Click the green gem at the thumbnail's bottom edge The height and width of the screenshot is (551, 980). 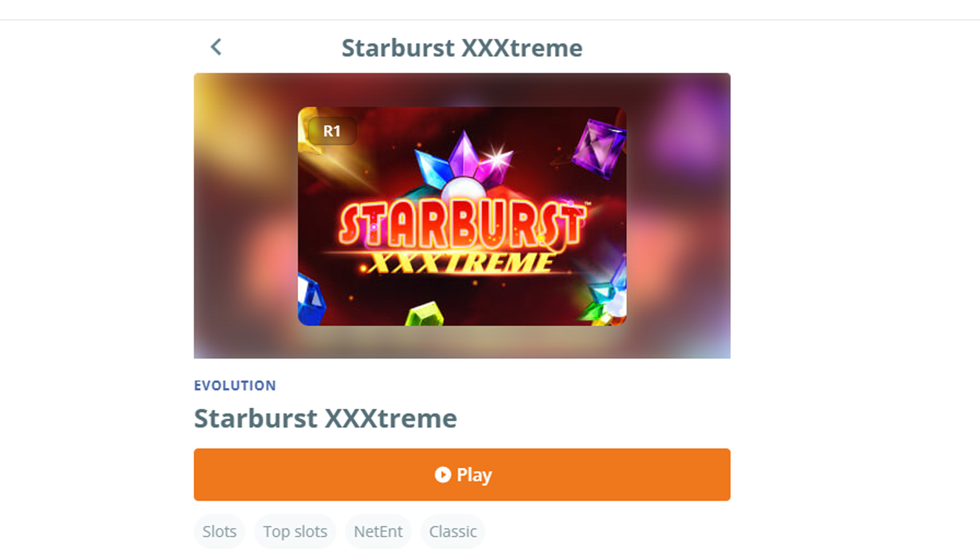[x=424, y=314]
